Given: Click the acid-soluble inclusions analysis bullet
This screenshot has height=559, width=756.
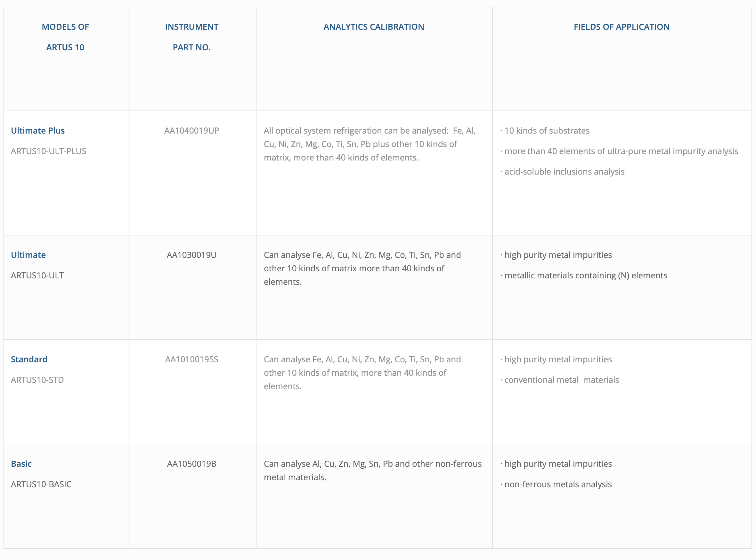Looking at the screenshot, I should coord(564,172).
